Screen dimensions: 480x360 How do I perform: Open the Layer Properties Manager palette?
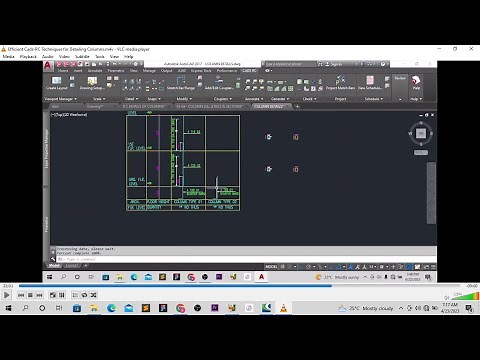coord(46,149)
